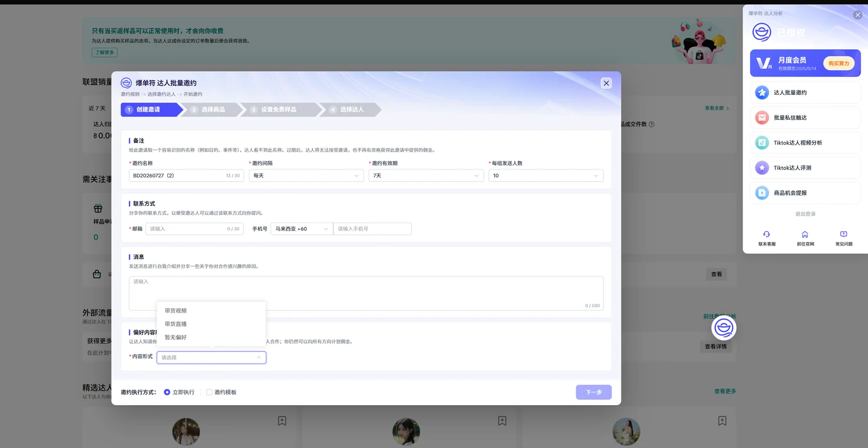The height and width of the screenshot is (448, 868).
Task: Open the 每组发送人数 dropdown showing 10
Action: (x=546, y=175)
